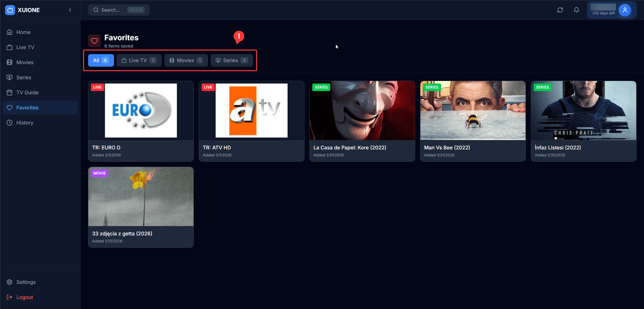Click the All filter showing six favorites
644x309 pixels.
pyautogui.click(x=101, y=60)
